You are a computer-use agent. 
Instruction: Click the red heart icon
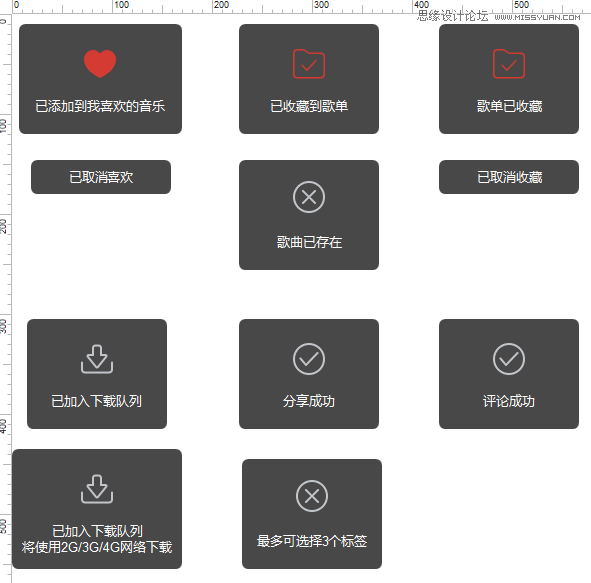point(100,64)
